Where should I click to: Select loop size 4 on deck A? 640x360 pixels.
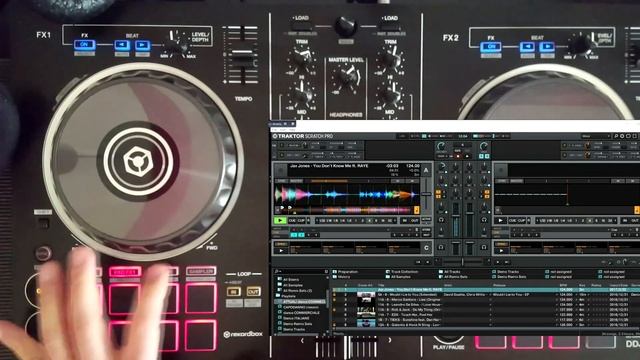(370, 220)
